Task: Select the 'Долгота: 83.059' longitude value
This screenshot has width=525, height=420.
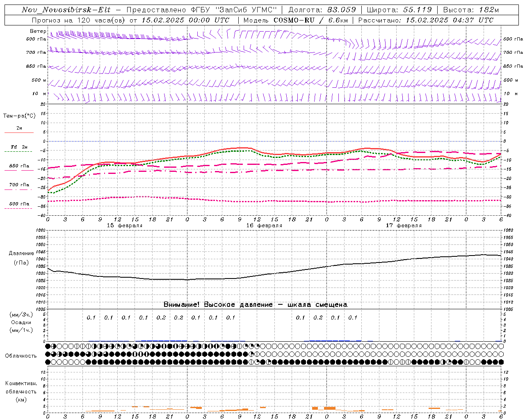Action: click(322, 10)
